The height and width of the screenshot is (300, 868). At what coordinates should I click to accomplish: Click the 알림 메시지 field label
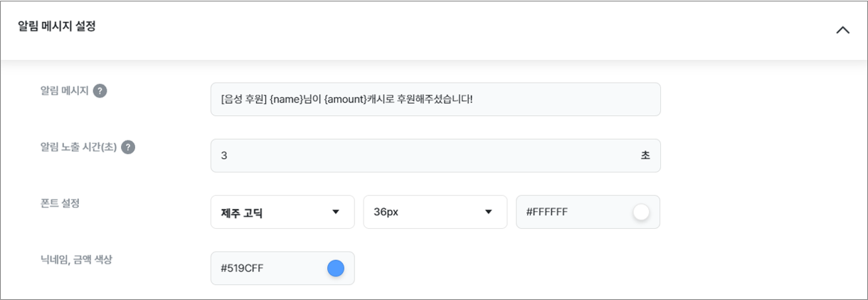(x=65, y=91)
